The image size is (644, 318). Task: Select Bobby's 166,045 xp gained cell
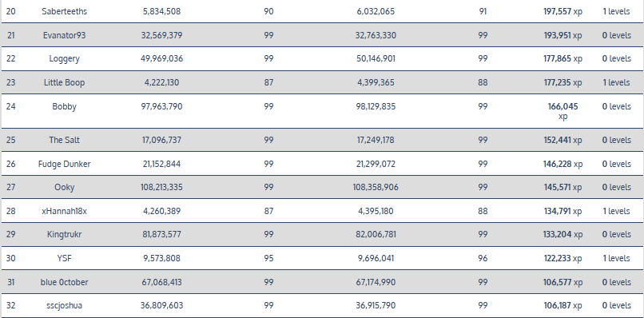(x=563, y=111)
